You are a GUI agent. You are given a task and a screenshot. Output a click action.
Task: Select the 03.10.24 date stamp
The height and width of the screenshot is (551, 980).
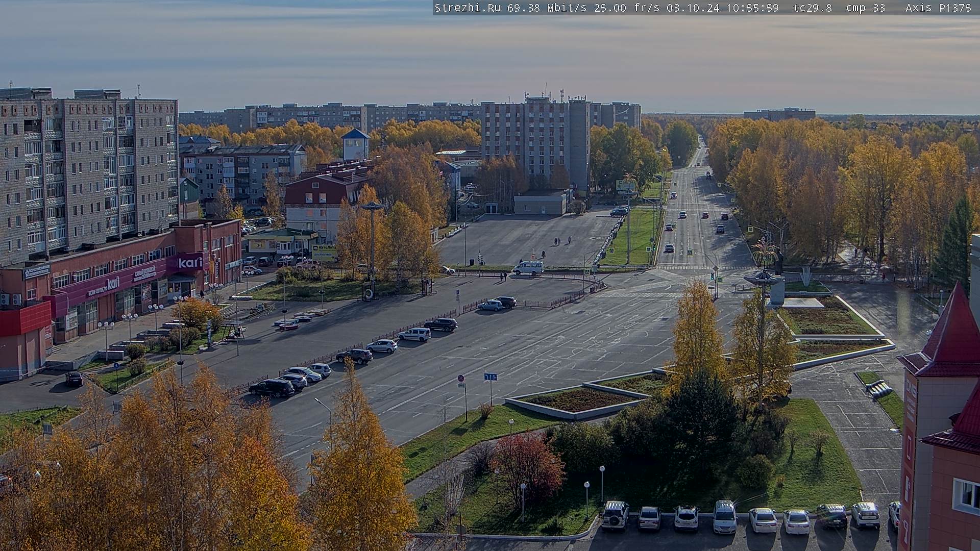click(x=692, y=8)
